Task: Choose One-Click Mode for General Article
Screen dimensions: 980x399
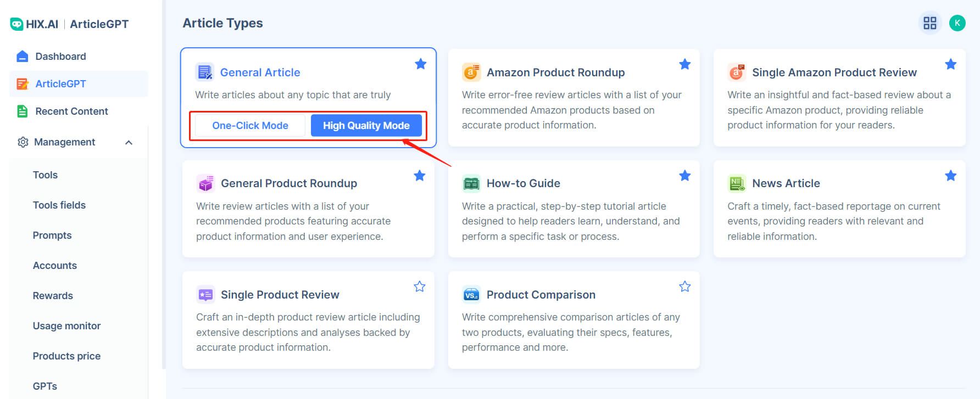Action: pyautogui.click(x=250, y=126)
